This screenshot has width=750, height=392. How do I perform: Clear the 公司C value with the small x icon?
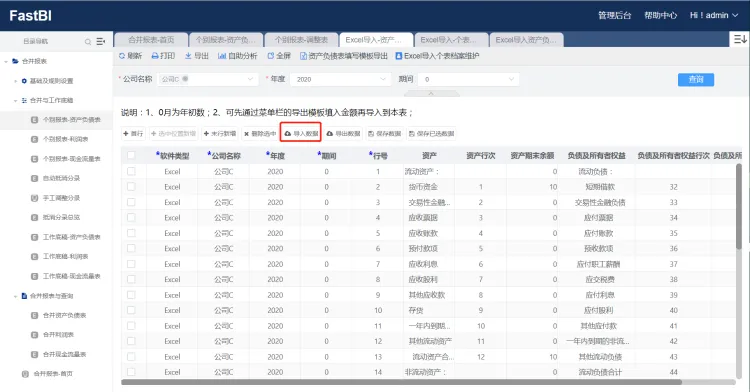[185, 79]
